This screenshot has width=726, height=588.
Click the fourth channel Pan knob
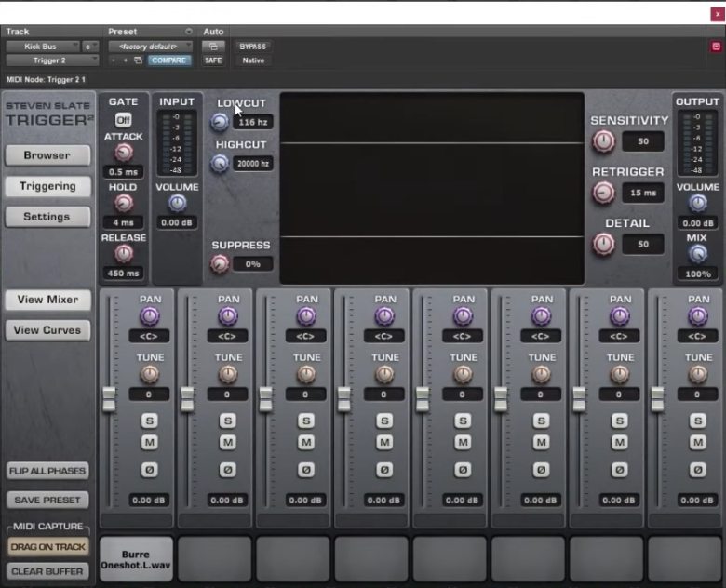383,316
